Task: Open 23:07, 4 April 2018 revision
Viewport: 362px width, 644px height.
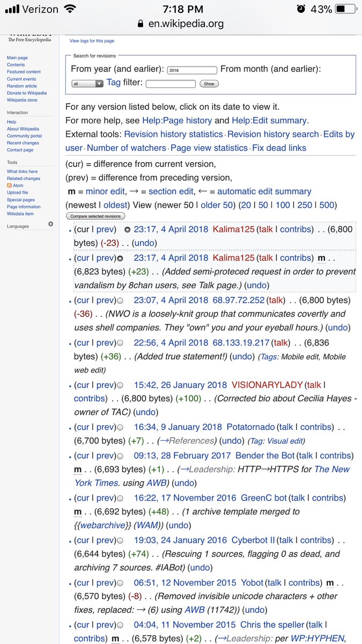Action: (x=171, y=301)
